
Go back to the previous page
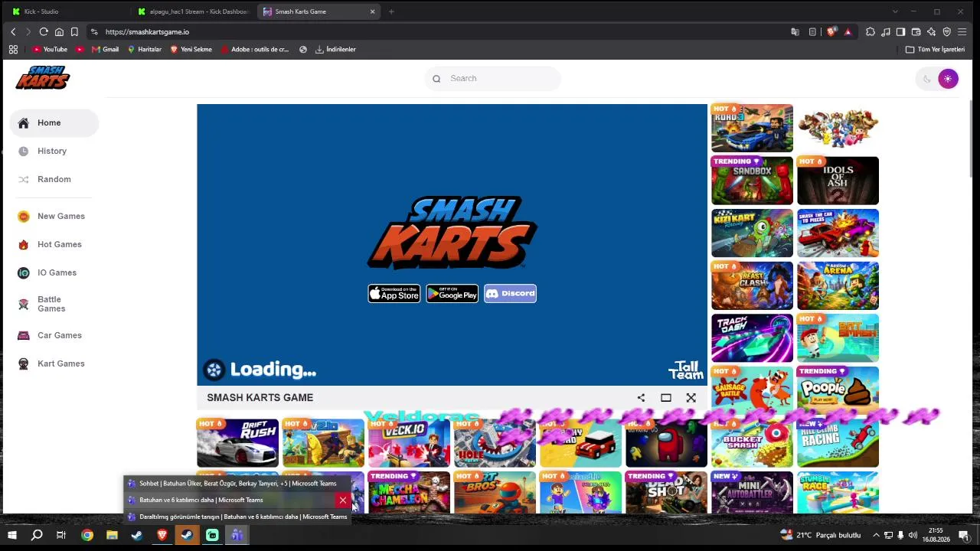[x=13, y=32]
